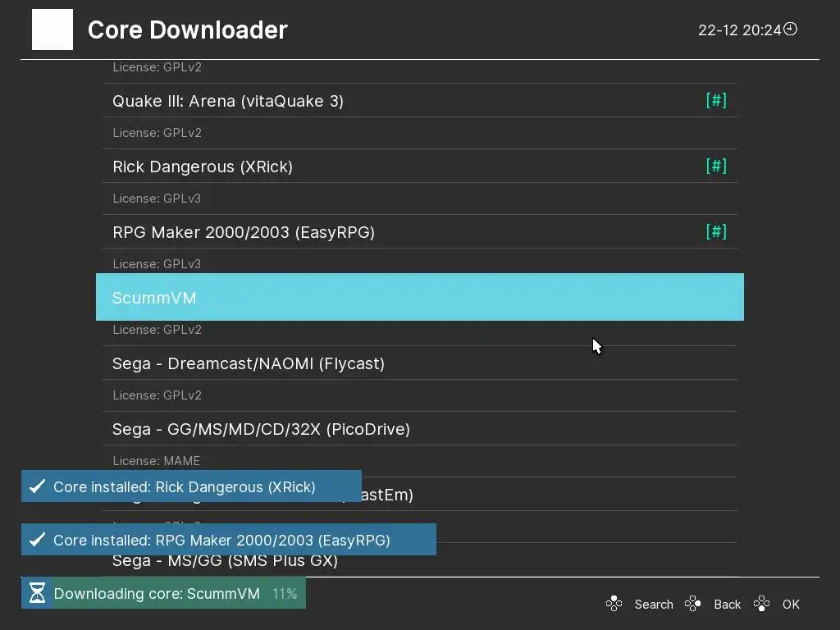The width and height of the screenshot is (840, 630).
Task: Click the Back label in footer
Action: pos(727,605)
